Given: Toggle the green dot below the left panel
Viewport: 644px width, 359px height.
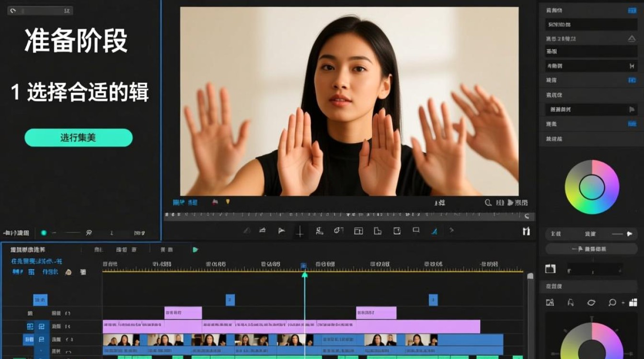Looking at the screenshot, I should tap(44, 233).
